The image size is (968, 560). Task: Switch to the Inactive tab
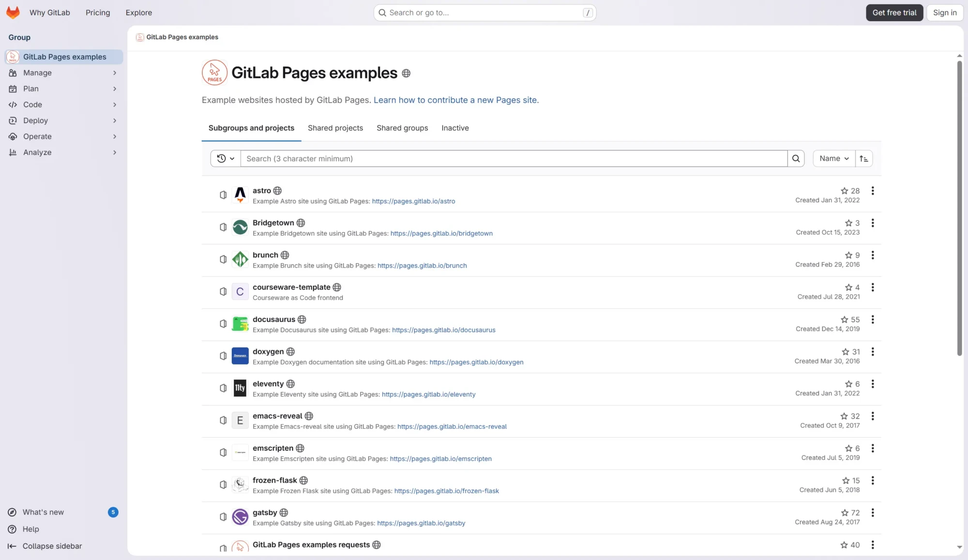(x=455, y=128)
